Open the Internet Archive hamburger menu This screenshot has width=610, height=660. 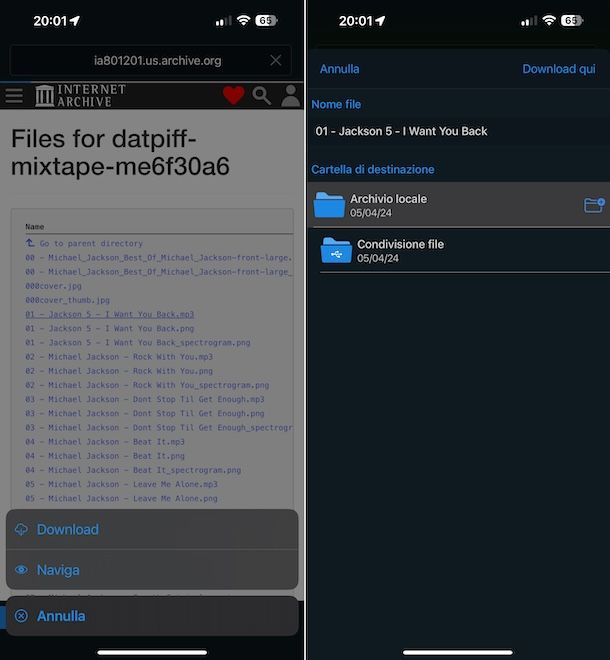point(14,96)
